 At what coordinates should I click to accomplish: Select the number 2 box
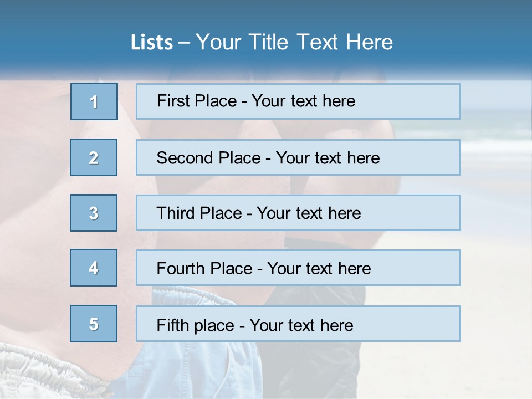pos(94,157)
